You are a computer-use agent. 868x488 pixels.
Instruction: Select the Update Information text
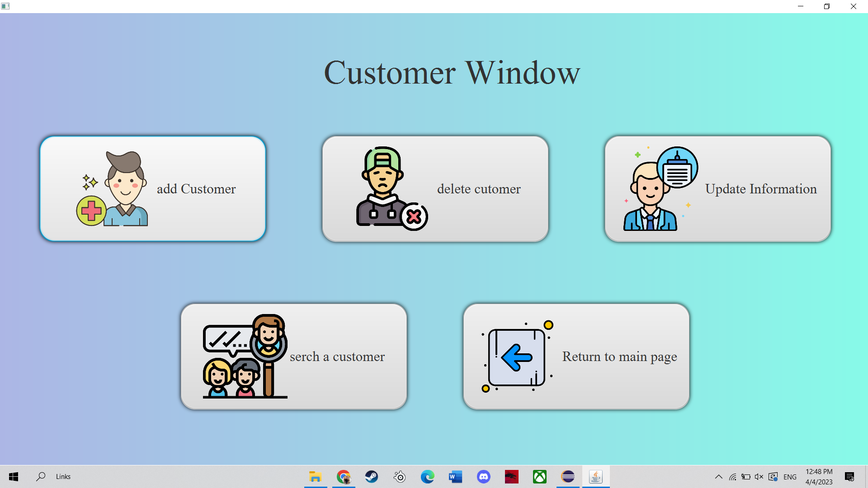(x=761, y=189)
